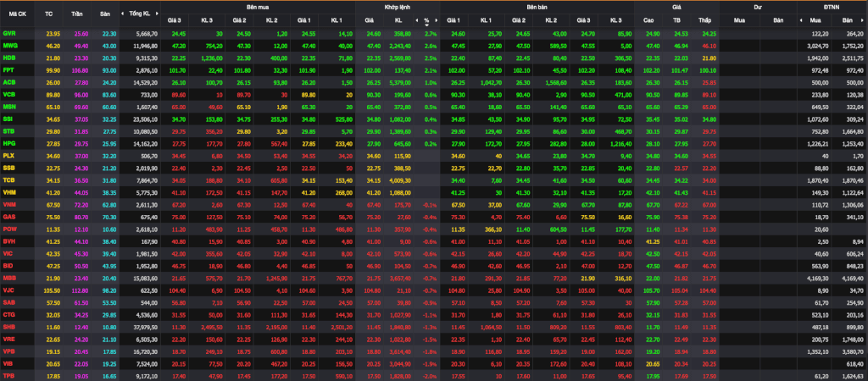The image size is (868, 381).
Task: Click right arrow after ĐTNN Bán header
Action: click(864, 20)
